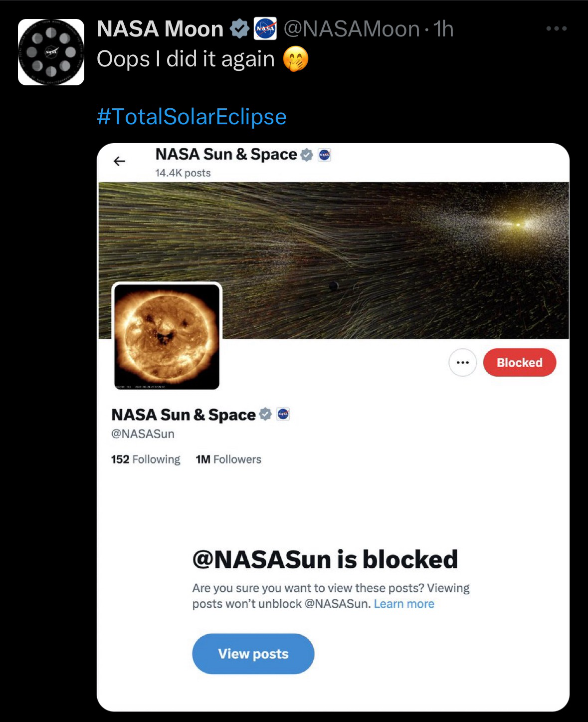This screenshot has width=588, height=722.
Task: Open the tweet's more options ellipsis
Action: click(x=556, y=29)
